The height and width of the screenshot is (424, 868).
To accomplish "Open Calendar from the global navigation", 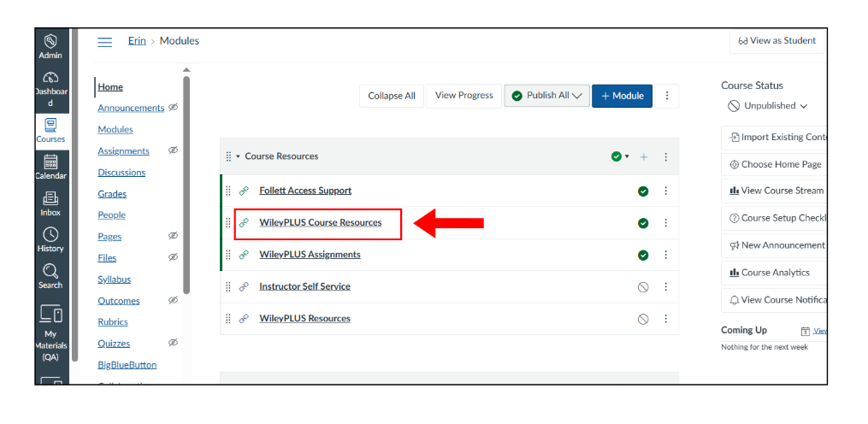I will tap(50, 162).
